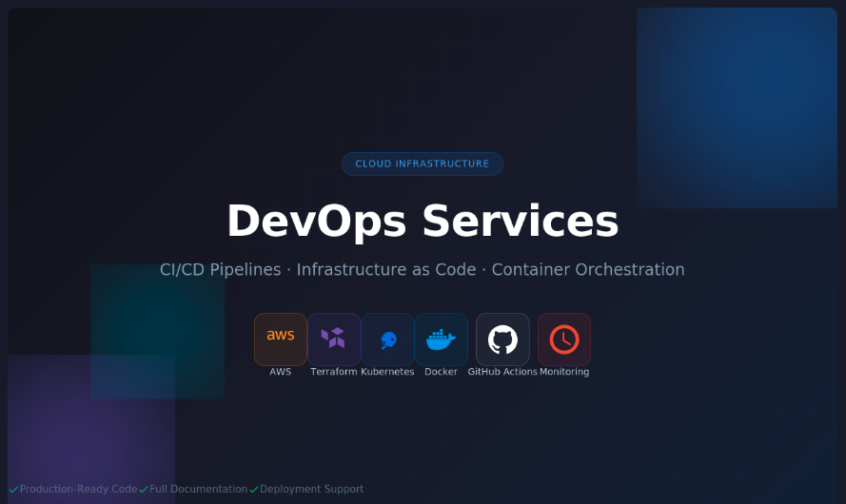Select the Infrastructure as Code text
This screenshot has height=504, width=846.
coord(385,270)
